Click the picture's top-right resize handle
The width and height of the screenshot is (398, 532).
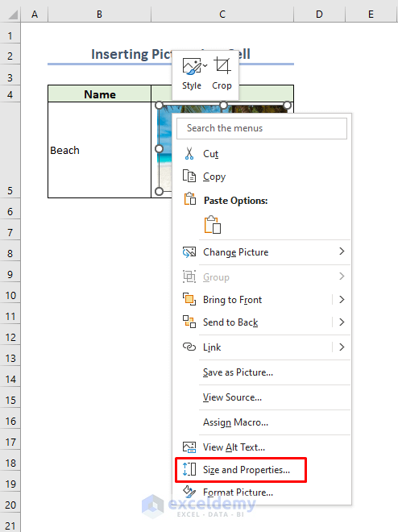click(x=287, y=105)
